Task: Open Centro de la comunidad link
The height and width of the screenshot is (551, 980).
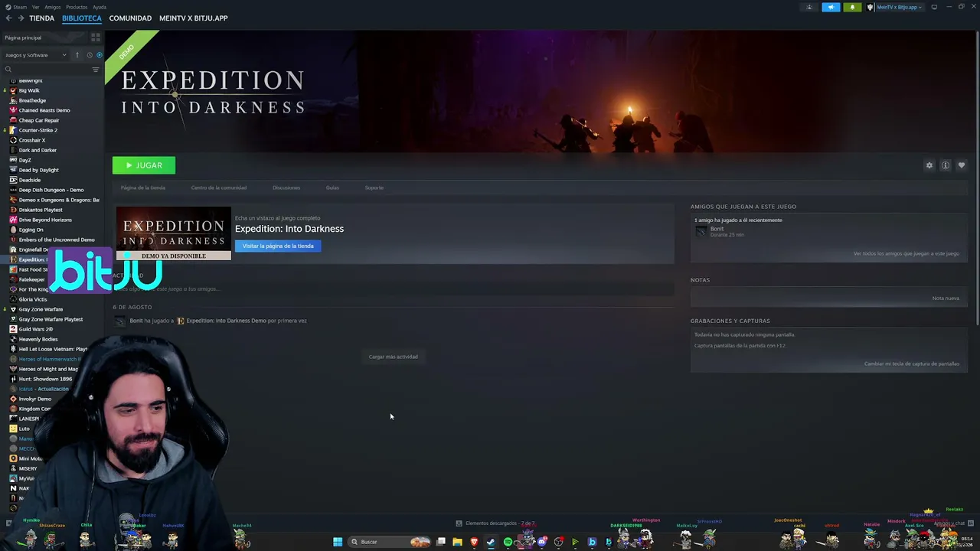Action: (219, 187)
